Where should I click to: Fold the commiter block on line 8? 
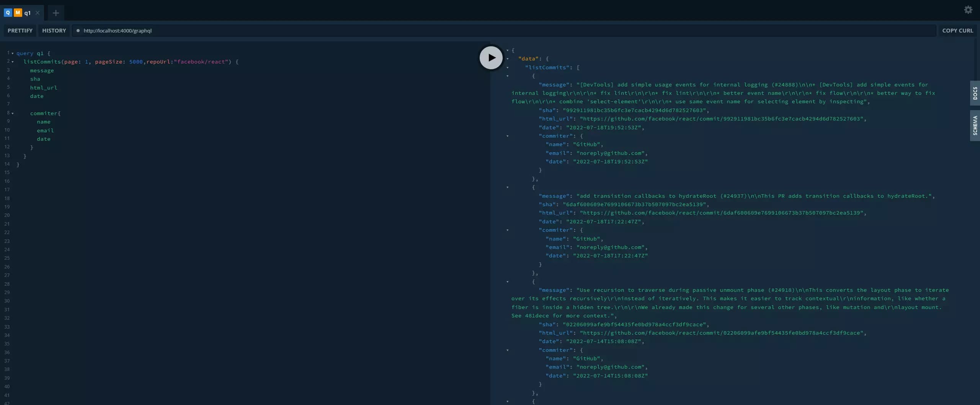(13, 114)
